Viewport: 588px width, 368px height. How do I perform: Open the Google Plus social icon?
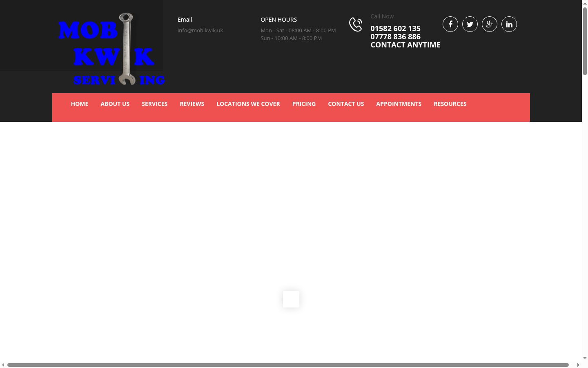[x=490, y=24]
